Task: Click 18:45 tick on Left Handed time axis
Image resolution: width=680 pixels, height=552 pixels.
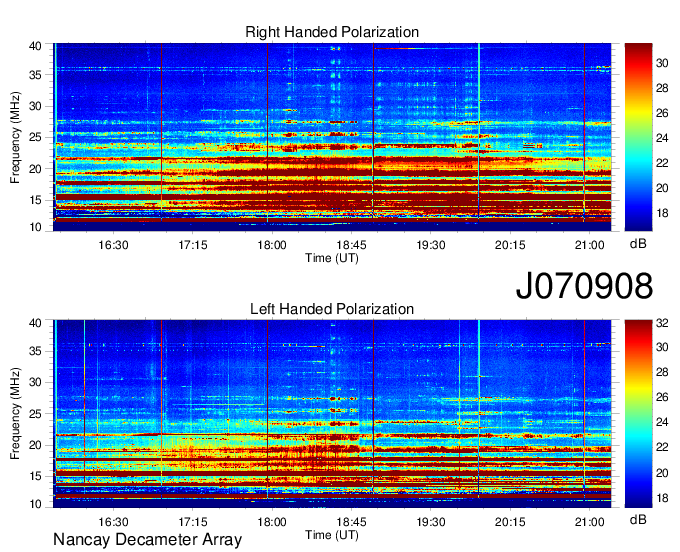Action: (351, 522)
